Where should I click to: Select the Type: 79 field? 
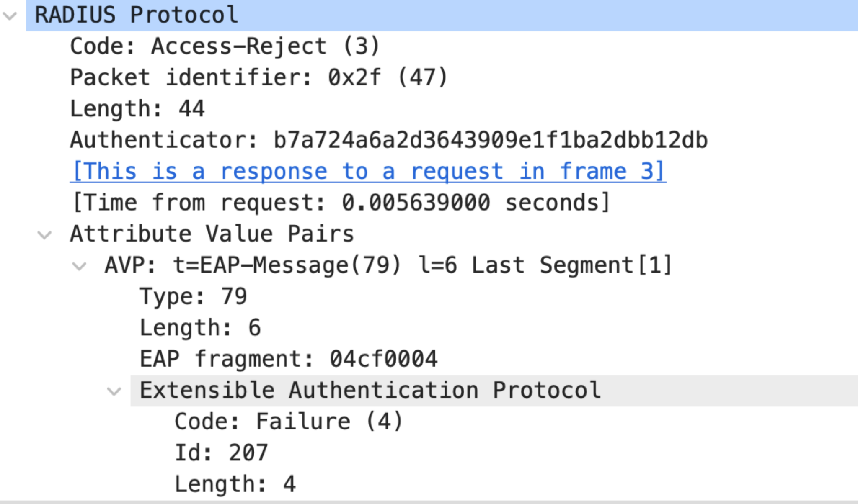(x=193, y=296)
